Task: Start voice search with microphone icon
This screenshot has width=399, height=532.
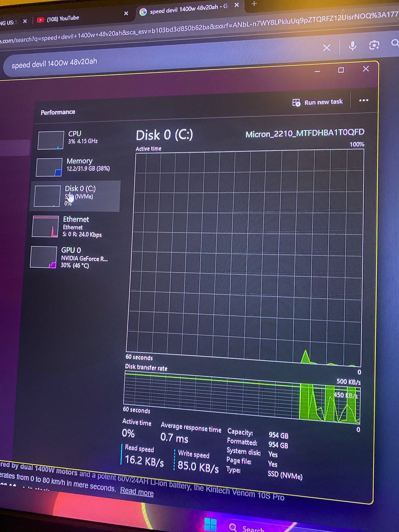Action: (x=352, y=45)
